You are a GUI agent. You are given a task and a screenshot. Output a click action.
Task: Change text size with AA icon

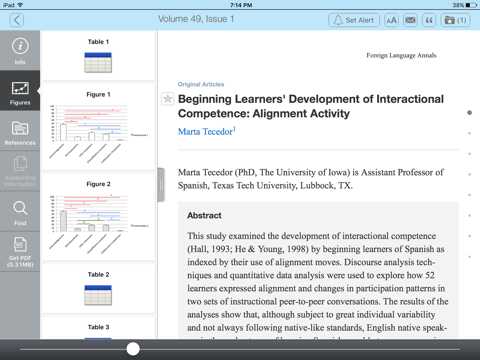(392, 20)
